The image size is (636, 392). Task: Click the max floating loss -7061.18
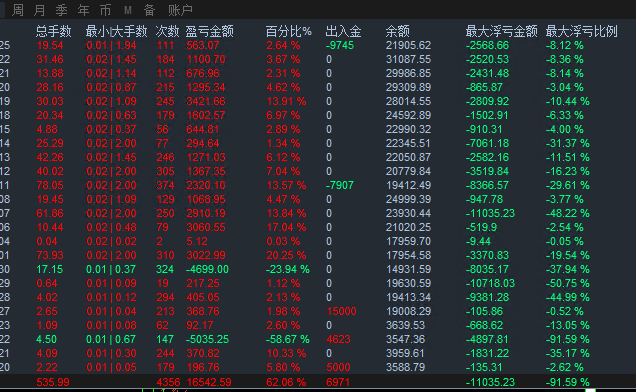tap(487, 143)
